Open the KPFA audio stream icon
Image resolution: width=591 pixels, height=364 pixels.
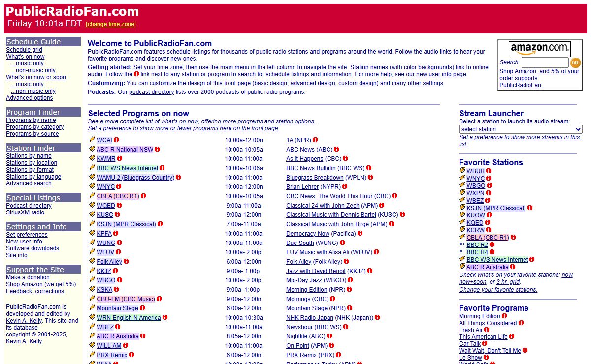pyautogui.click(x=92, y=233)
